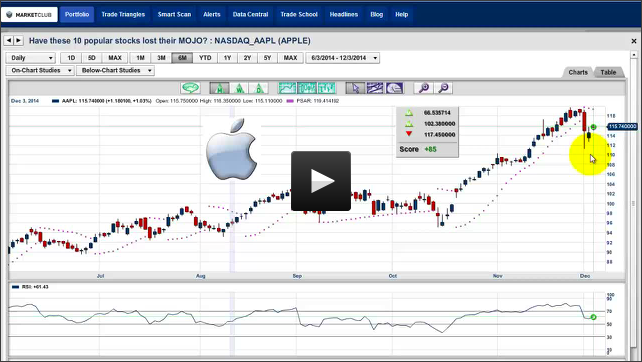
Task: Select the trend line drawing tool
Action: pos(375,88)
